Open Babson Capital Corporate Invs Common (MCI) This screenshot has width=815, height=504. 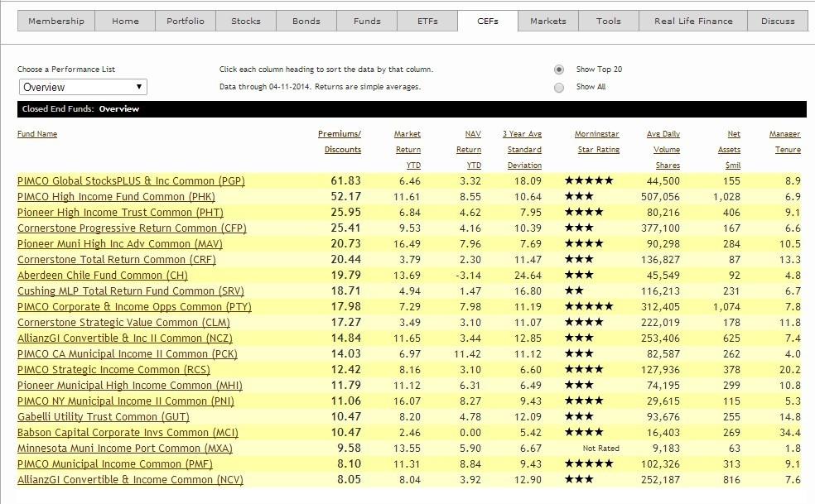(128, 433)
